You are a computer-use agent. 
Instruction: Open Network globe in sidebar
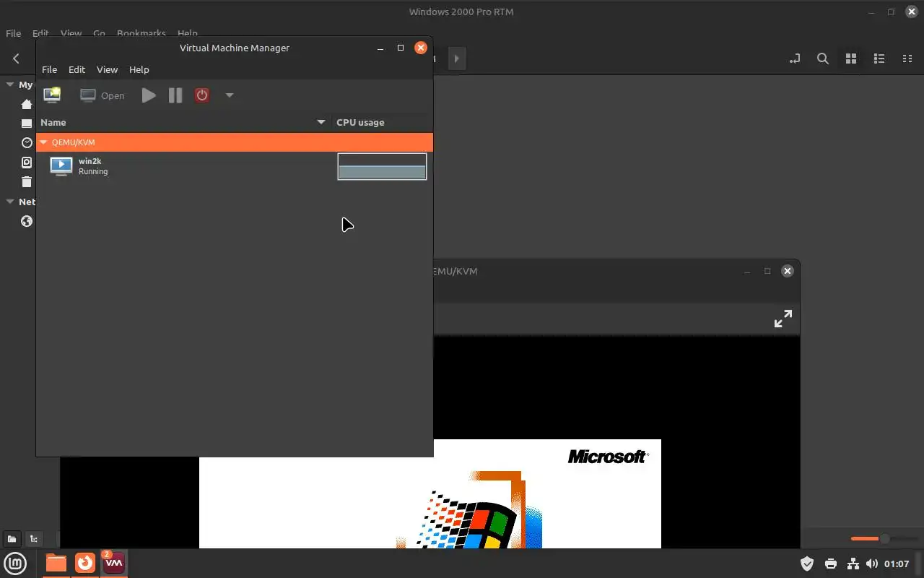tap(27, 221)
